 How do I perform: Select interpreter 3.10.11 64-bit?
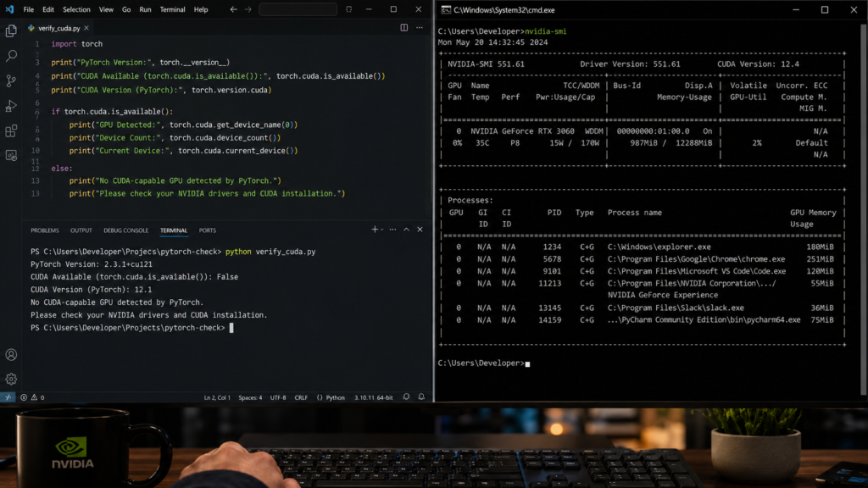pyautogui.click(x=374, y=397)
